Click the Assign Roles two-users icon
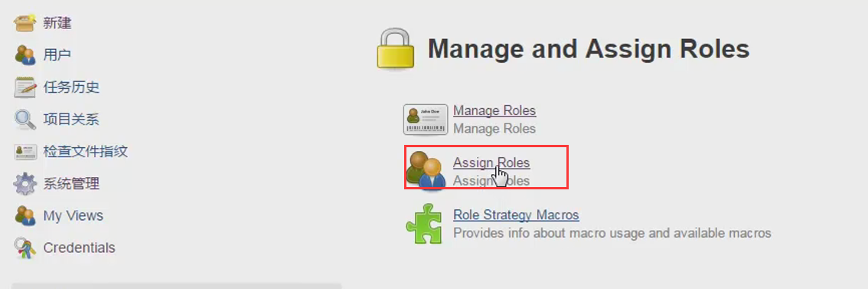The height and width of the screenshot is (289, 868). [x=426, y=170]
